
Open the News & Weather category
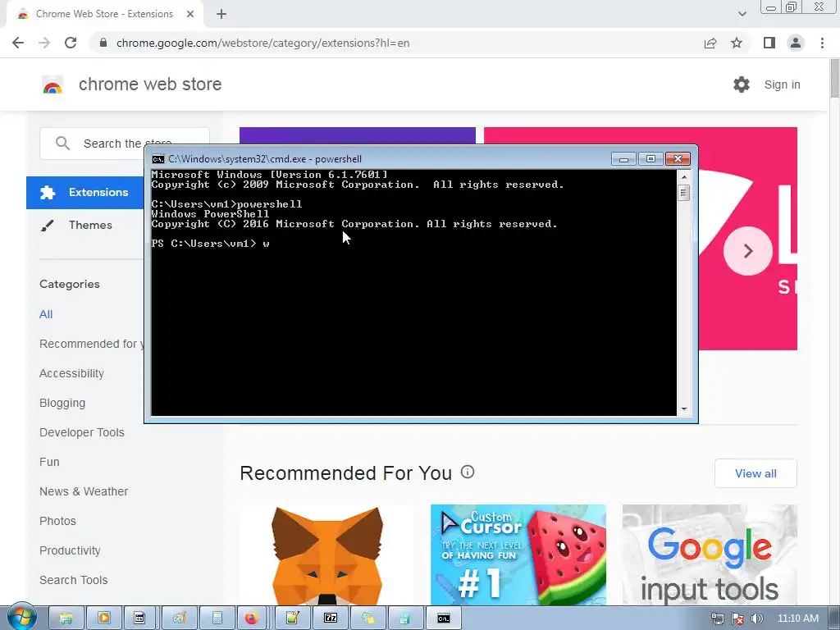click(84, 491)
